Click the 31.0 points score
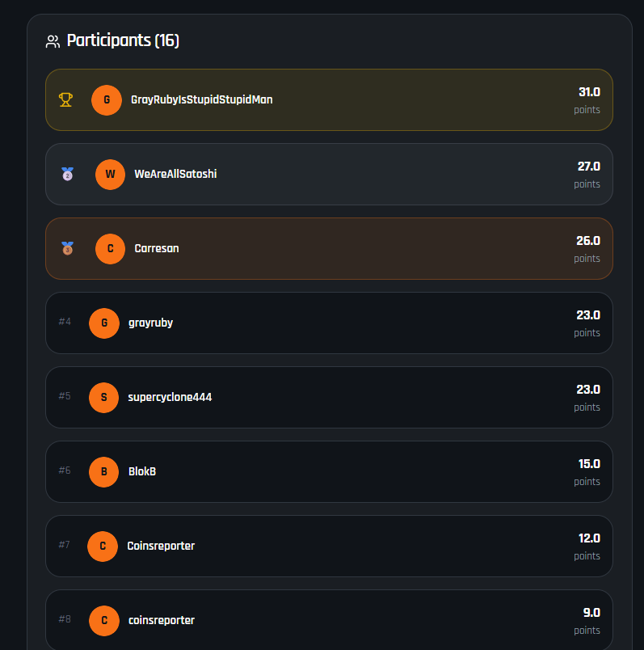 (588, 92)
